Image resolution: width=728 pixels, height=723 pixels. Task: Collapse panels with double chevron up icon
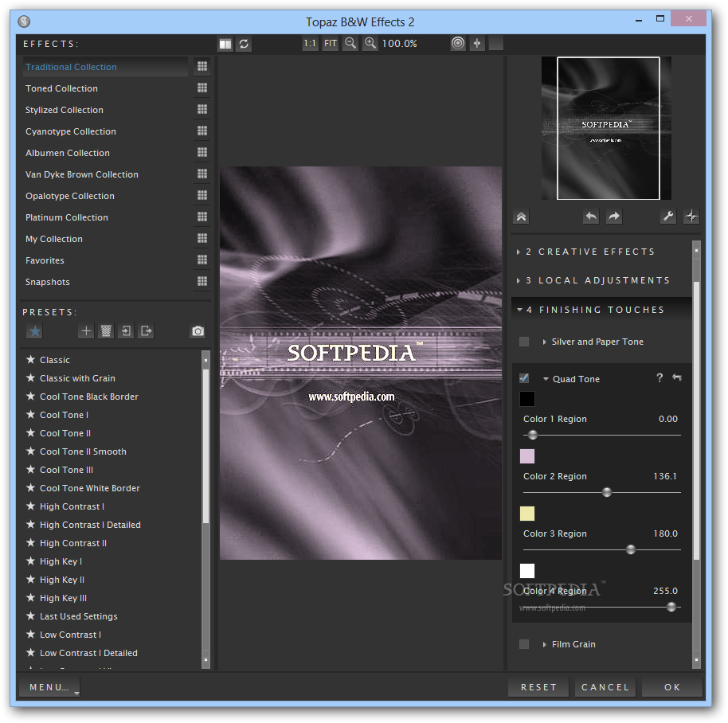click(522, 217)
